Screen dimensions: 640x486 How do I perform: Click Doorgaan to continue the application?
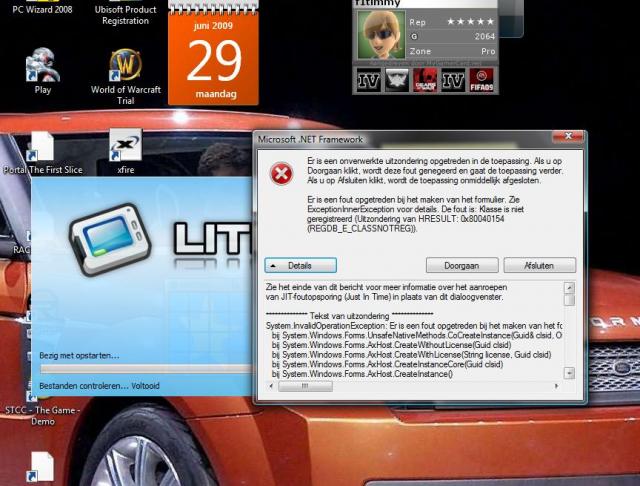[x=462, y=265]
